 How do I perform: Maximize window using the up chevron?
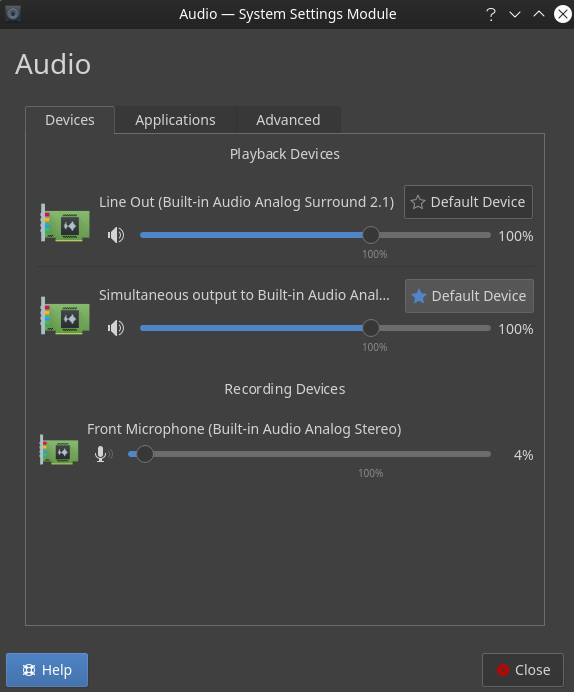pos(539,14)
